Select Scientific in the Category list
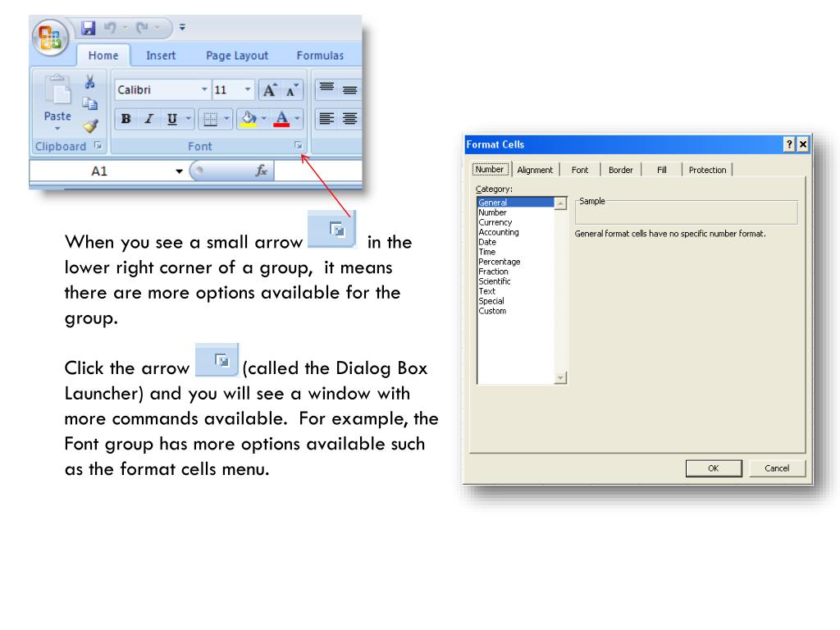 click(x=516, y=281)
